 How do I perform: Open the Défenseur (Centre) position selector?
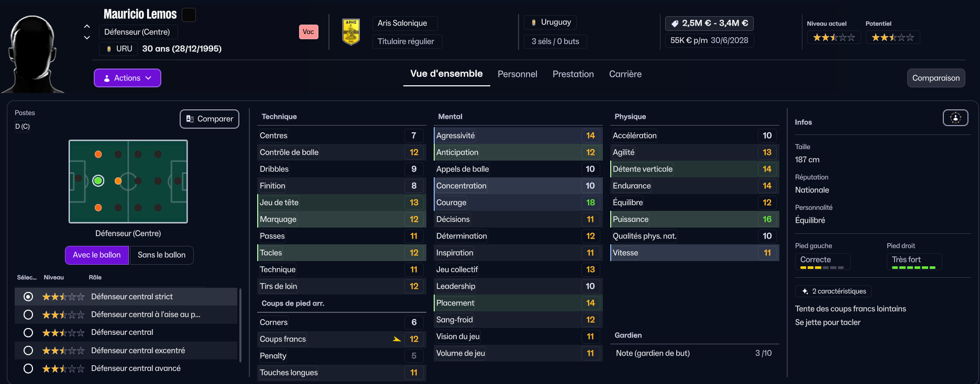point(137,32)
